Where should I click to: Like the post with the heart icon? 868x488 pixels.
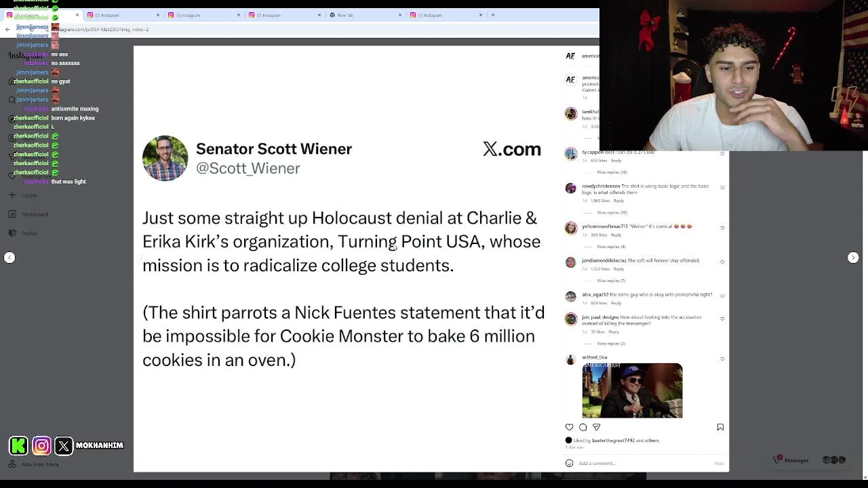570,427
